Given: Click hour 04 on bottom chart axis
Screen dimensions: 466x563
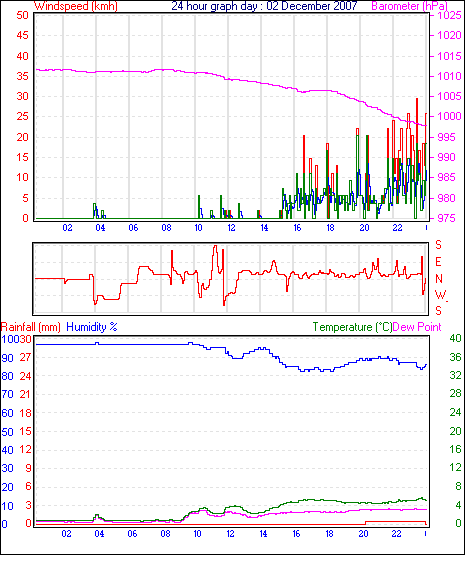Looking at the screenshot, I should (x=99, y=534).
